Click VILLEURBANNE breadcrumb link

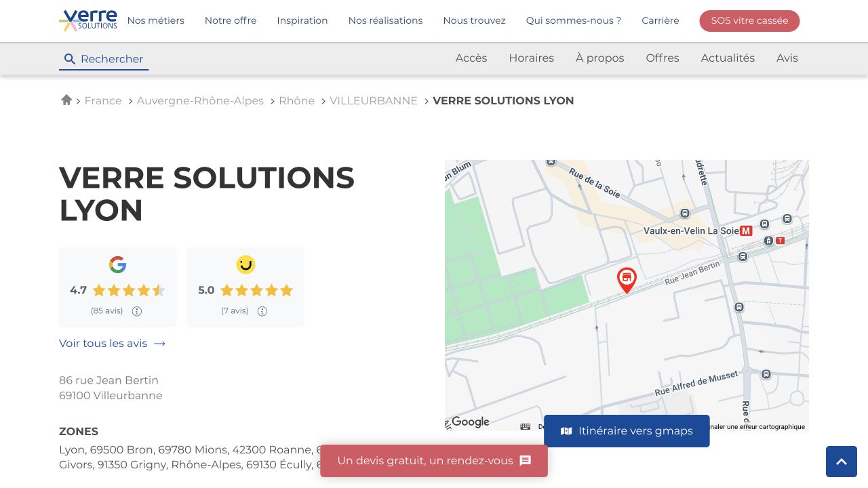[374, 101]
